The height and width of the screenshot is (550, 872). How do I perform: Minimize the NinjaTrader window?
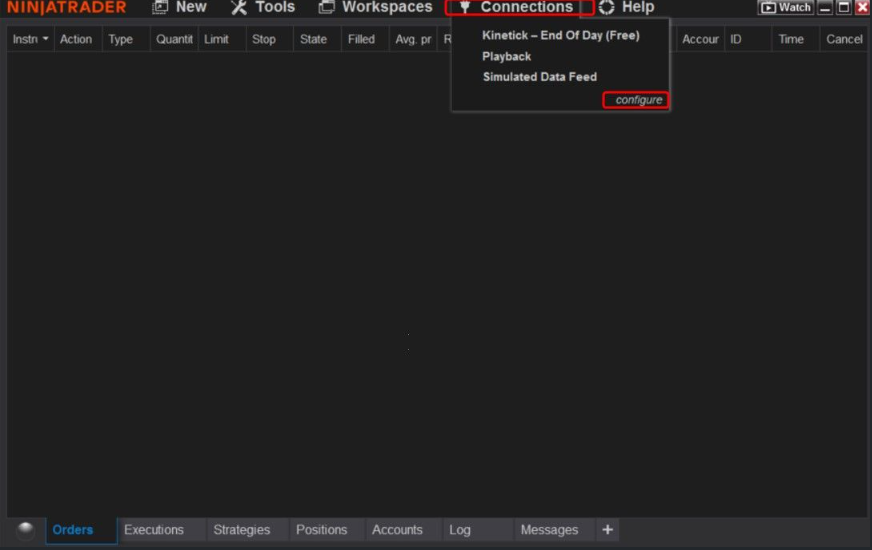point(825,7)
